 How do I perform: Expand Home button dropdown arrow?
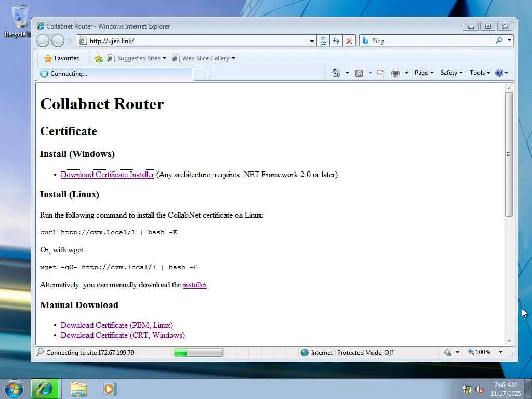[x=347, y=73]
